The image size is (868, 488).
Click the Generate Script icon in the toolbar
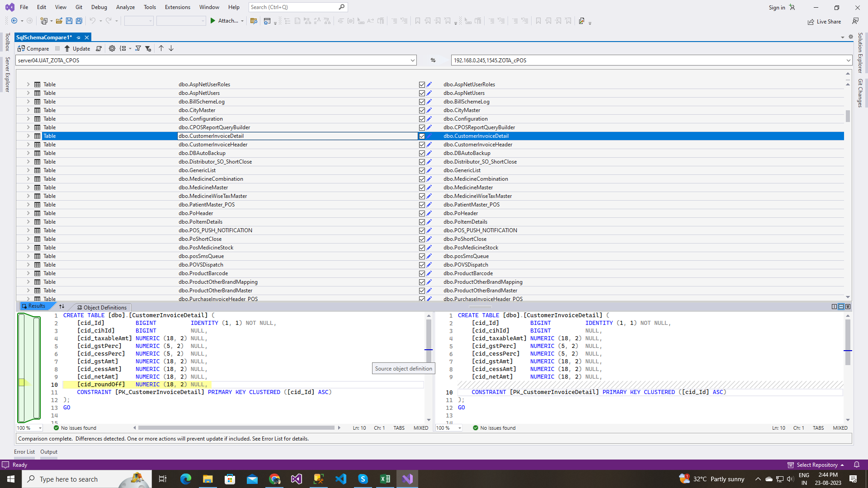pos(99,48)
